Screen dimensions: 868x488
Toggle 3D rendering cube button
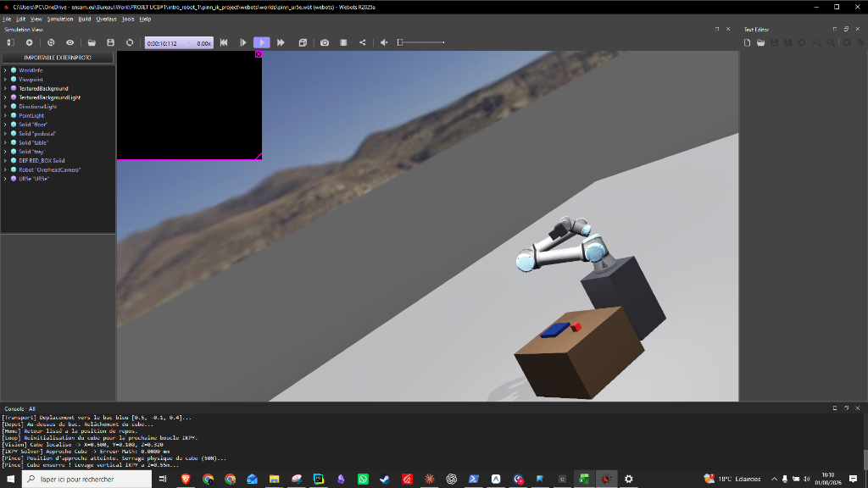pyautogui.click(x=303, y=42)
